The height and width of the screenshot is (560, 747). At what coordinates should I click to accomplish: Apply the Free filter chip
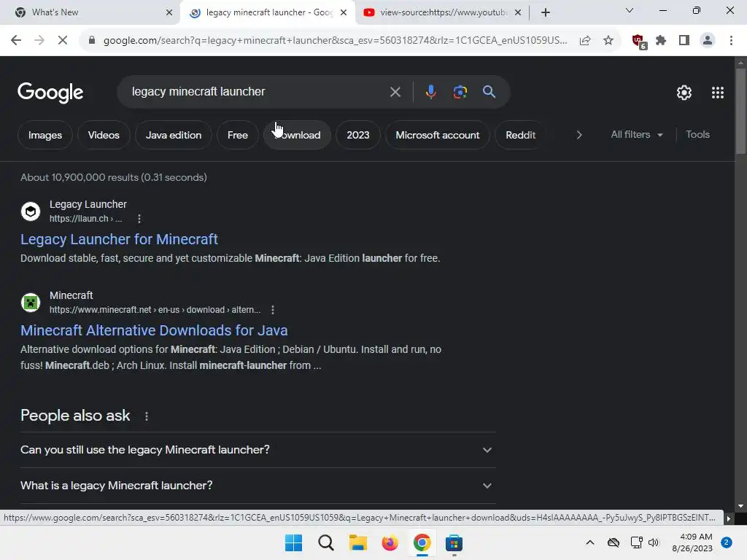(237, 135)
